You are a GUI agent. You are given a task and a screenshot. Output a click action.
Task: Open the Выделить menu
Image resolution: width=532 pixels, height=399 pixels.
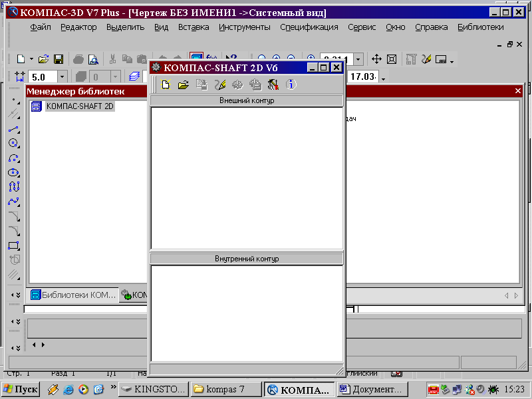[x=126, y=27]
